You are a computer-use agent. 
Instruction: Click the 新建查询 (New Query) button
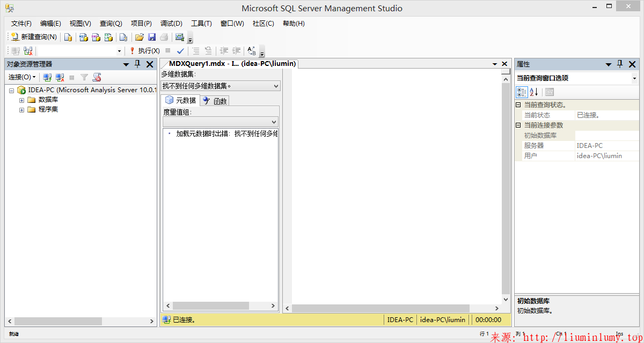click(34, 37)
